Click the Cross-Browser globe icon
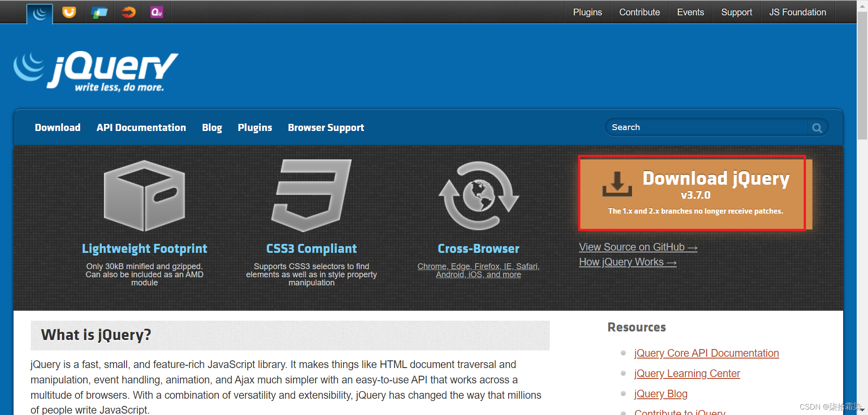868x415 pixels. (x=479, y=196)
